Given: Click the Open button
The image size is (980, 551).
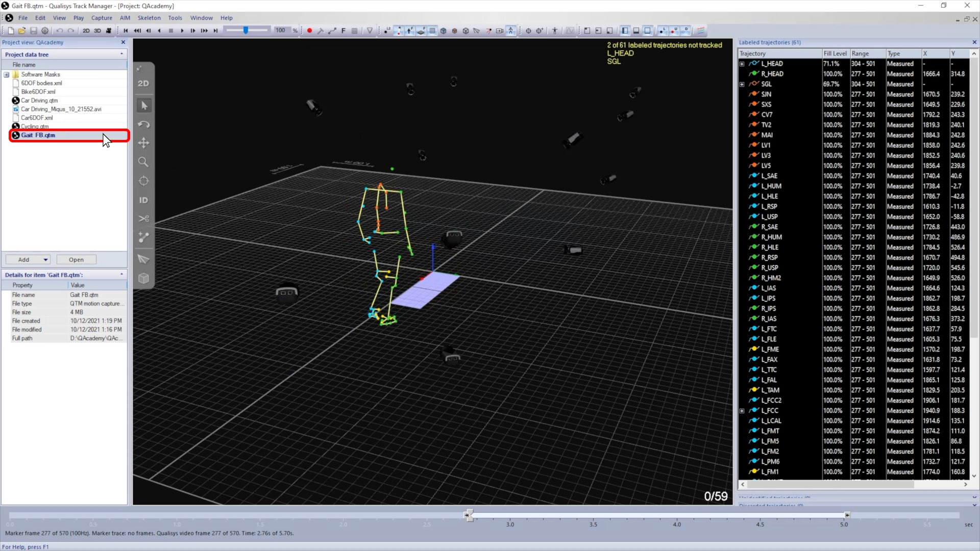Looking at the screenshot, I should [76, 260].
